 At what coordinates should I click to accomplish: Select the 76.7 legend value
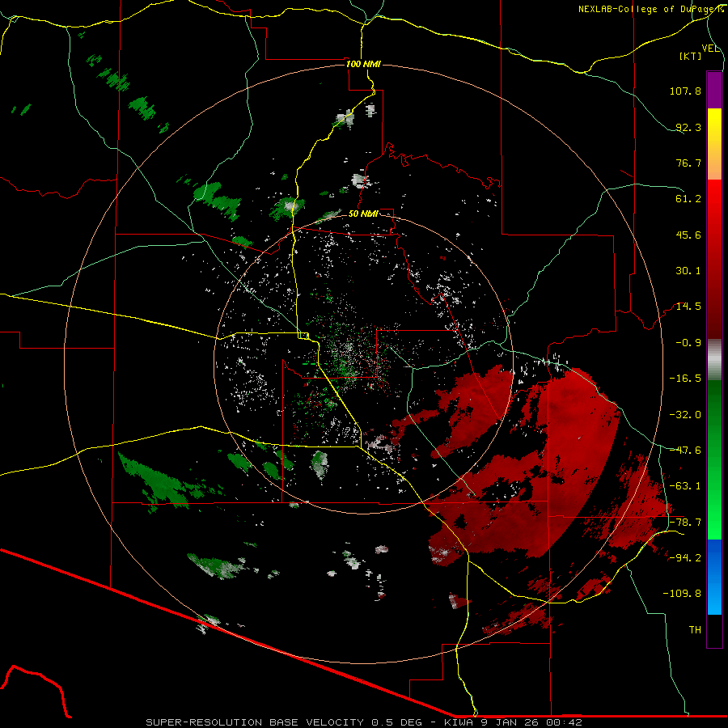coord(688,163)
